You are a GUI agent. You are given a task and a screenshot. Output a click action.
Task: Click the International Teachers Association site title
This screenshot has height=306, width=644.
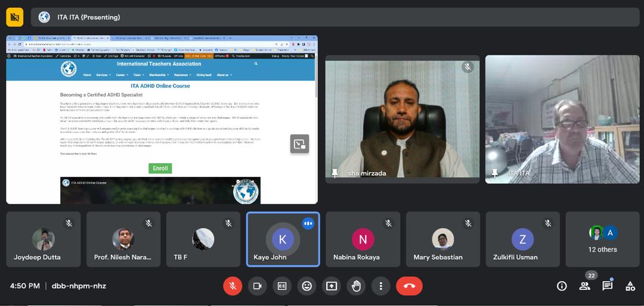(159, 64)
